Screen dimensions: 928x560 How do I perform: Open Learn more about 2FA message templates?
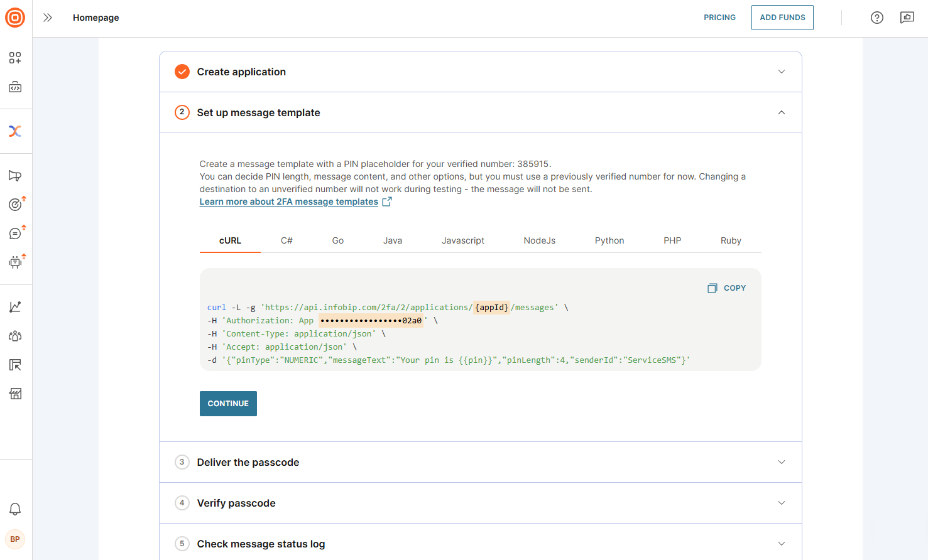(289, 202)
